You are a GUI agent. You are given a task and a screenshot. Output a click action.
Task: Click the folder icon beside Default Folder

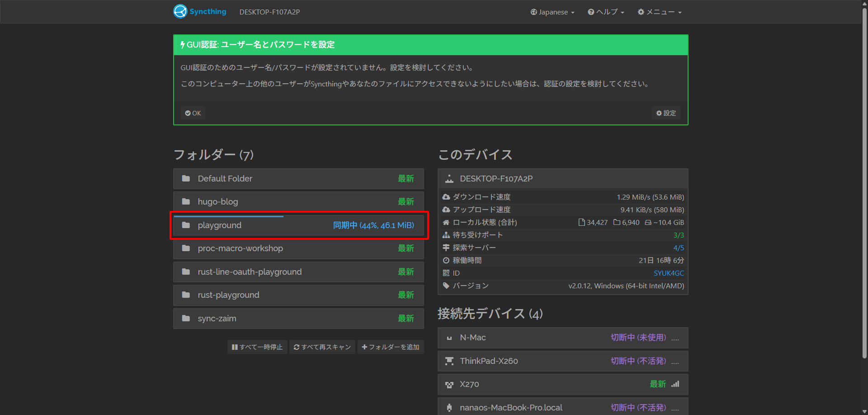click(x=186, y=179)
